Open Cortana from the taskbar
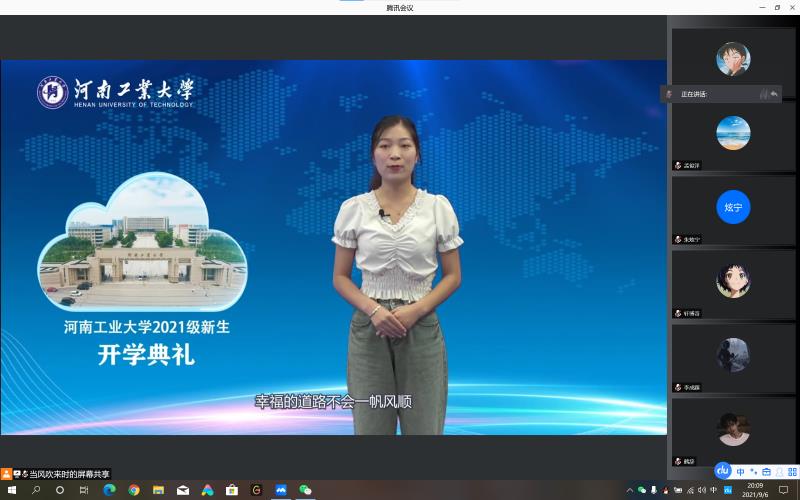This screenshot has width=800, height=500. pyautogui.click(x=60, y=490)
